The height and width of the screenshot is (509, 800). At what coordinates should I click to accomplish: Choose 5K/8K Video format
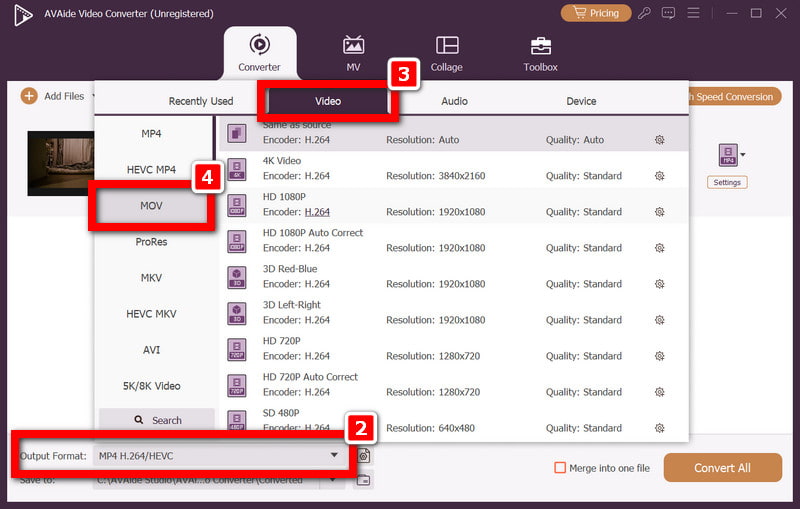(152, 386)
